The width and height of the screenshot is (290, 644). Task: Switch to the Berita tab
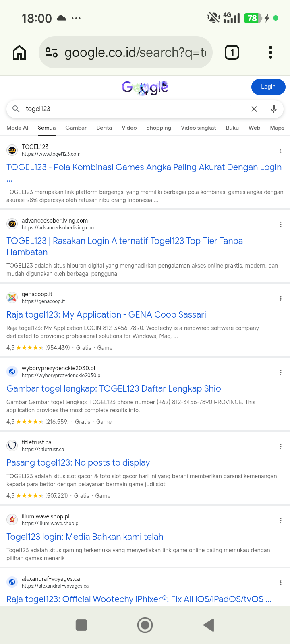(104, 128)
